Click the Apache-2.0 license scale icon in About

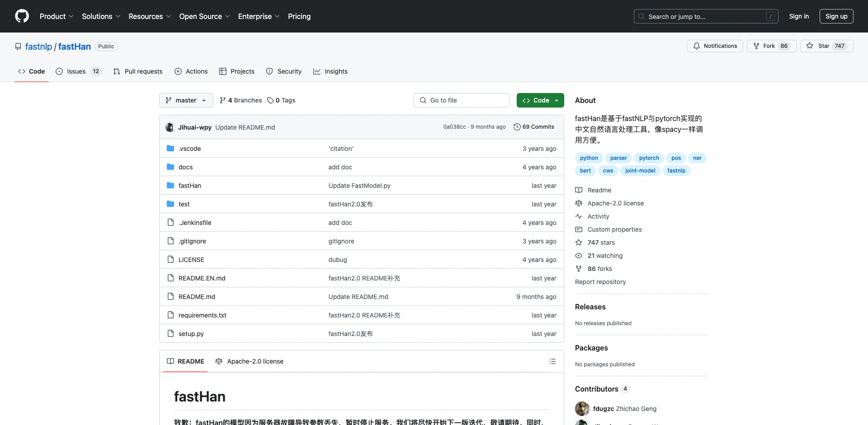(x=579, y=203)
